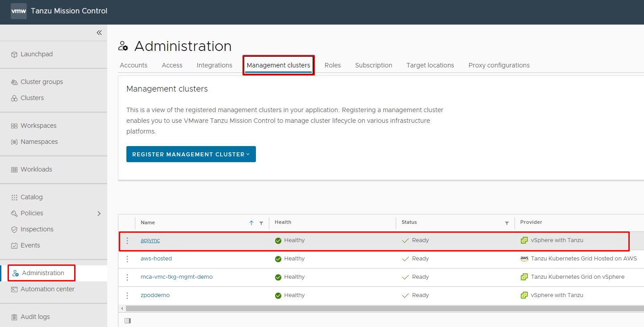The image size is (644, 327).
Task: Open the apjvmc management cluster link
Action: 150,240
